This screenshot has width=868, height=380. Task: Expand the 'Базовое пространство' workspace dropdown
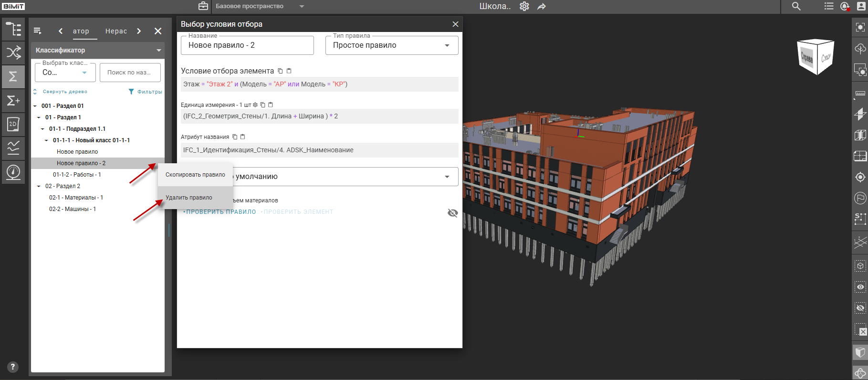(302, 6)
